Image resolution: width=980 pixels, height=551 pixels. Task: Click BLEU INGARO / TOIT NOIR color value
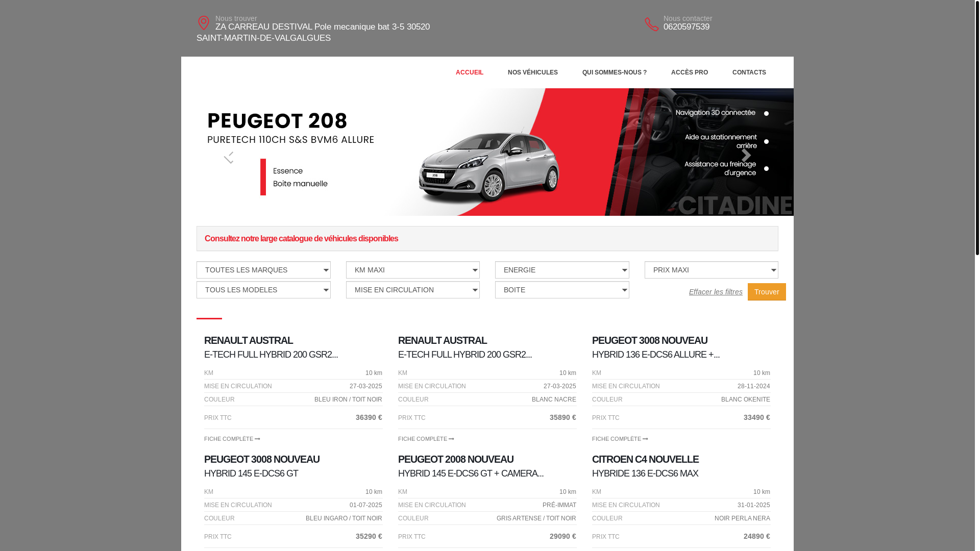point(344,518)
